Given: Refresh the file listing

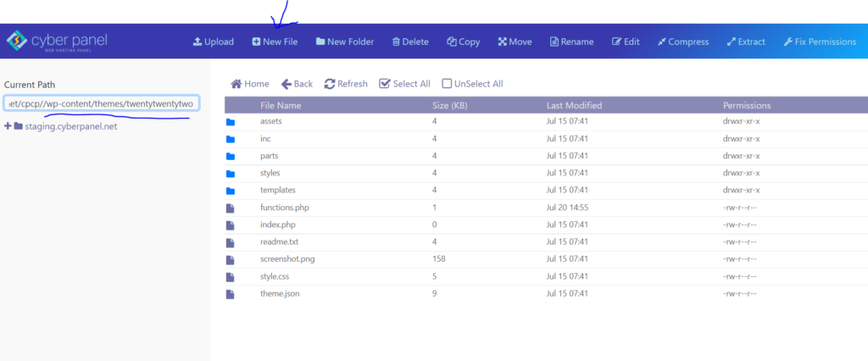Looking at the screenshot, I should (346, 84).
